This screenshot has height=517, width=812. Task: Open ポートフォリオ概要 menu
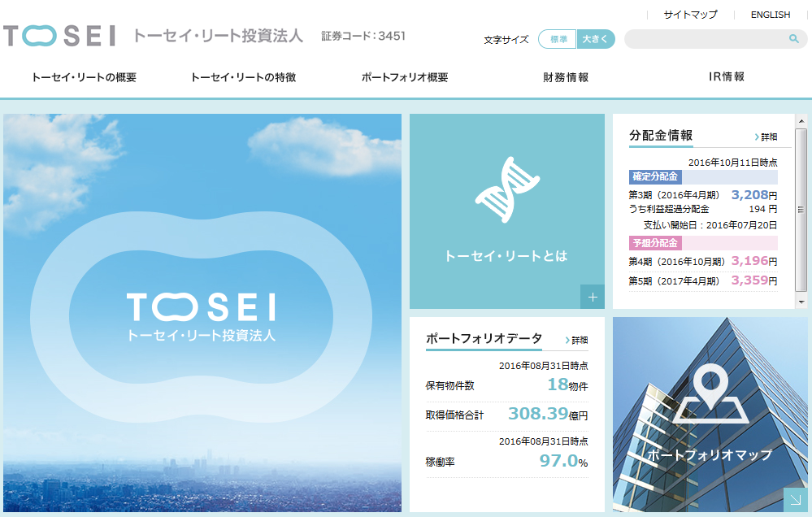pos(404,78)
